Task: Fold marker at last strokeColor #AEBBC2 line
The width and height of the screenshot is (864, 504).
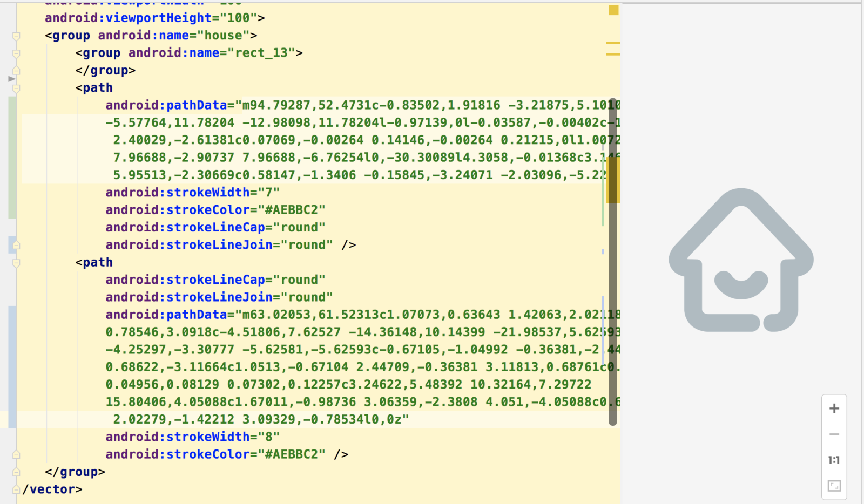Action: (x=16, y=454)
